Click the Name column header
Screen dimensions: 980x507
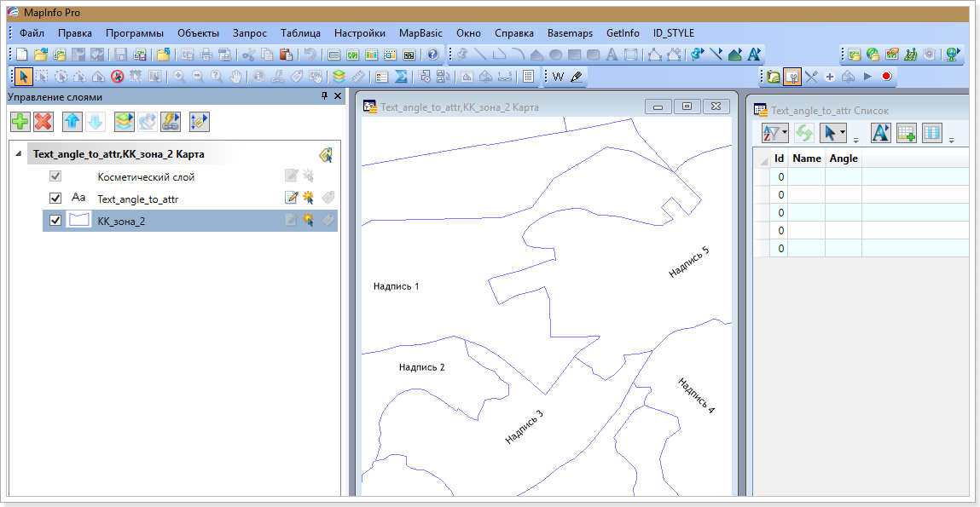click(x=806, y=158)
